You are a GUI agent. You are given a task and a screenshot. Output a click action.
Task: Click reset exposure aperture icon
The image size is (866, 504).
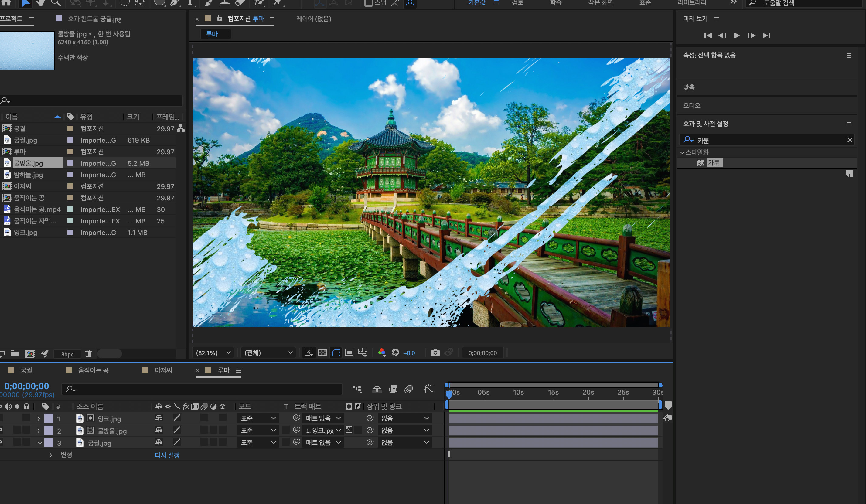click(x=395, y=352)
